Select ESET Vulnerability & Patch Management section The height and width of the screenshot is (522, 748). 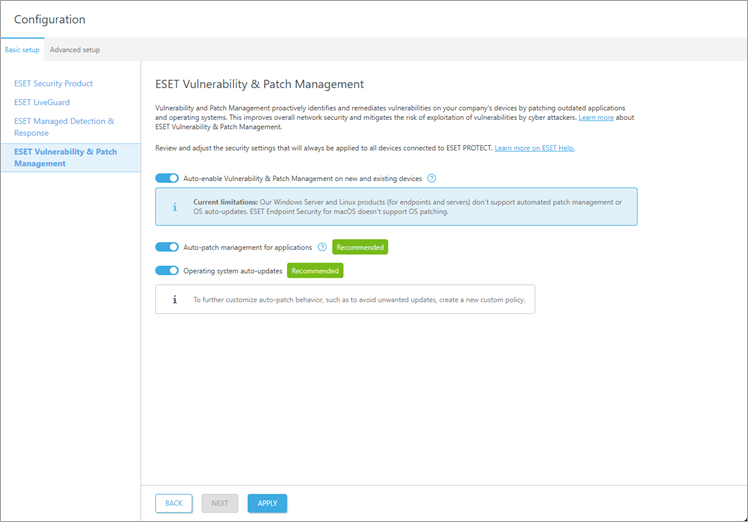(71, 157)
